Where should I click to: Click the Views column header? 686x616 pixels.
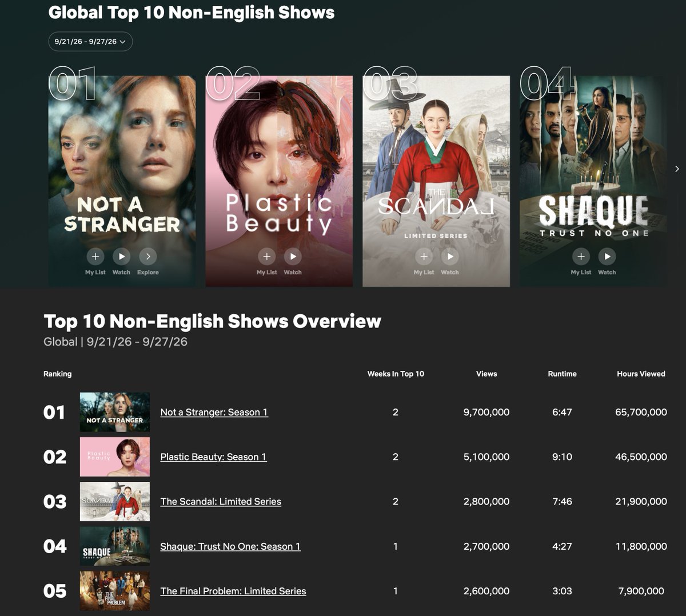pyautogui.click(x=486, y=374)
